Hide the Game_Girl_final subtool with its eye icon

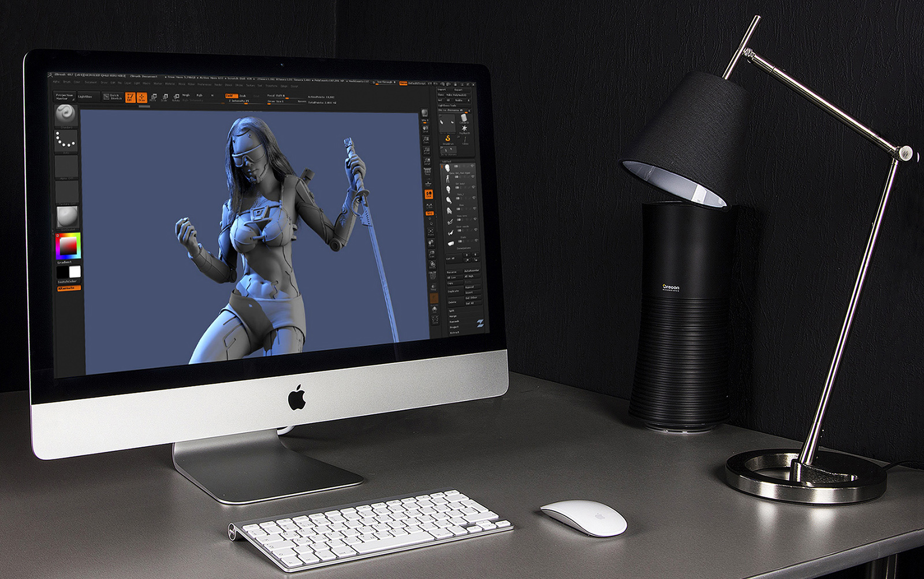pyautogui.click(x=472, y=166)
